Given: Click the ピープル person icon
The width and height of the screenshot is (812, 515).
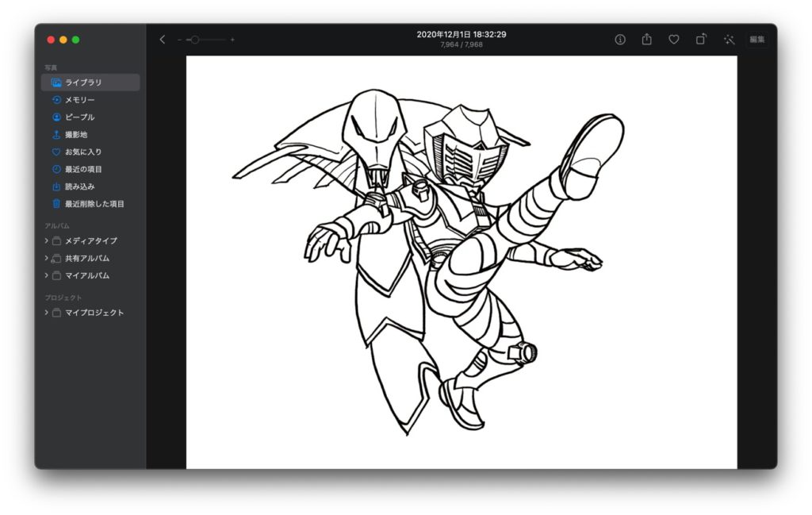Looking at the screenshot, I should (56, 117).
